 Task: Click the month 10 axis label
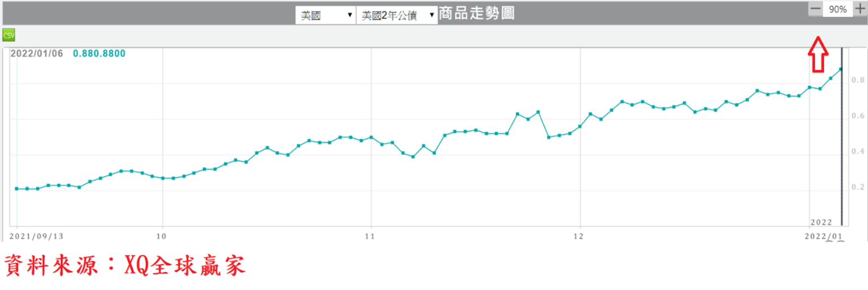point(162,236)
